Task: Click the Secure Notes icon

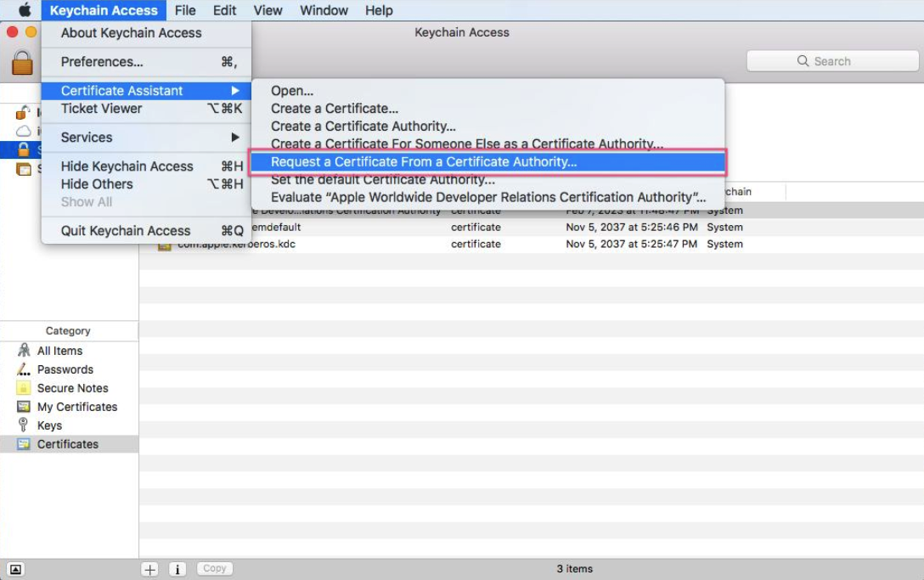Action: point(23,388)
